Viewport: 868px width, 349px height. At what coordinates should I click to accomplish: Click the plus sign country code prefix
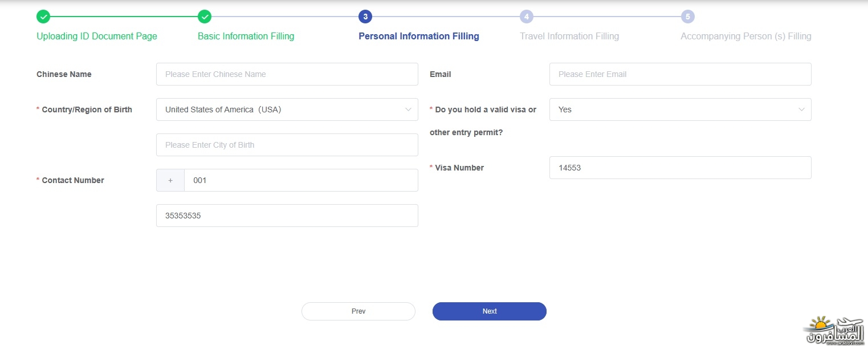tap(170, 180)
